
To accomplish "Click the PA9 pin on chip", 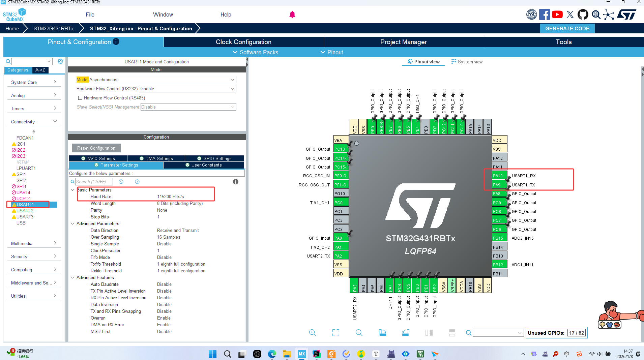I will click(499, 185).
